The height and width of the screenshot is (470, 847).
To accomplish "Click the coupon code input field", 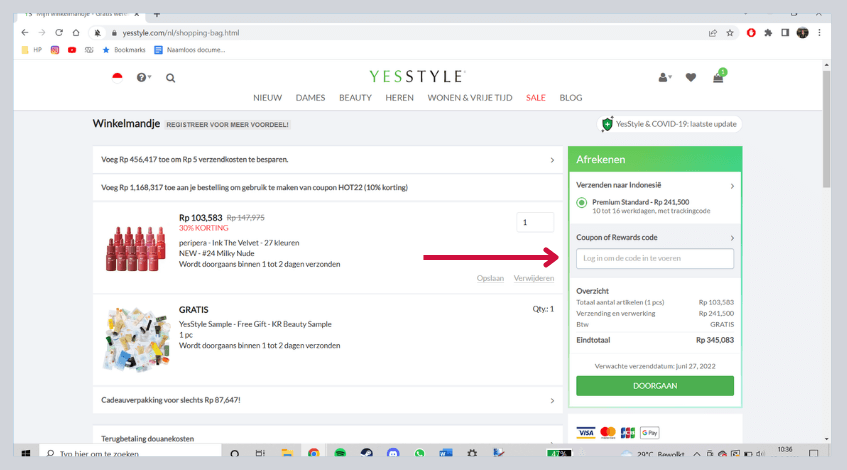I will tap(654, 259).
